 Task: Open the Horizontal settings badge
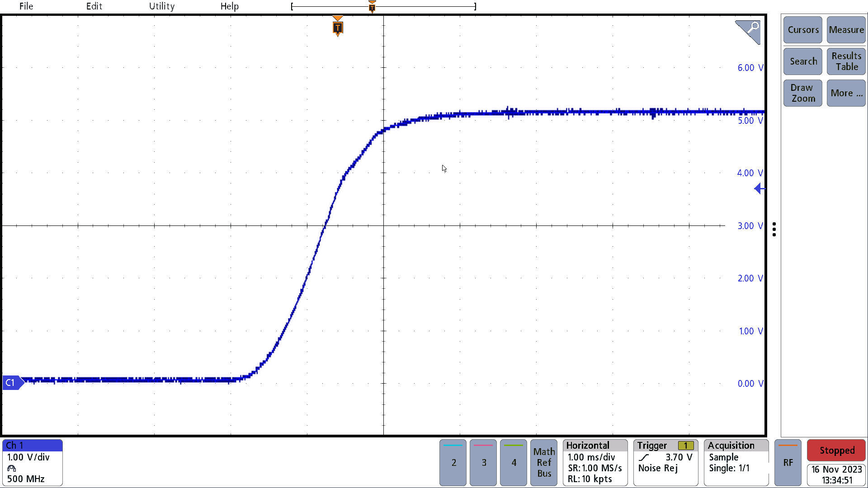pos(595,463)
